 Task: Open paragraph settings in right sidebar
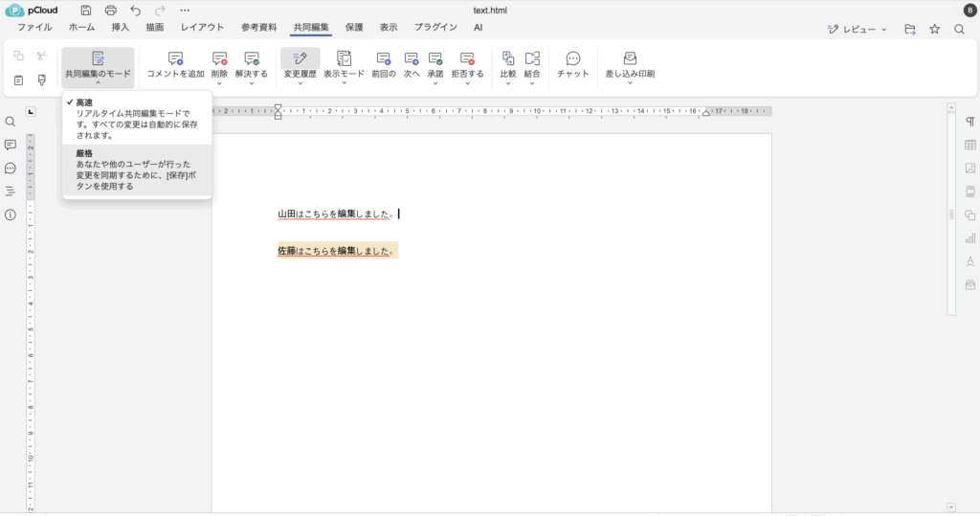pyautogui.click(x=970, y=122)
